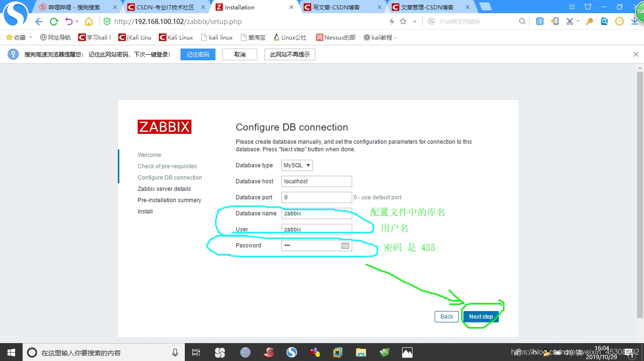Open the translate (译) toolbar icon
644x361 pixels.
[540, 22]
